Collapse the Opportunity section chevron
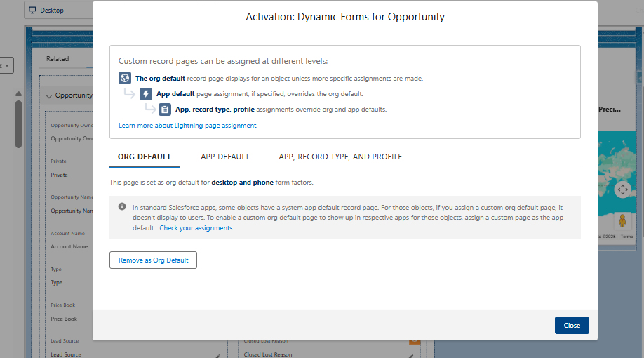 point(48,95)
